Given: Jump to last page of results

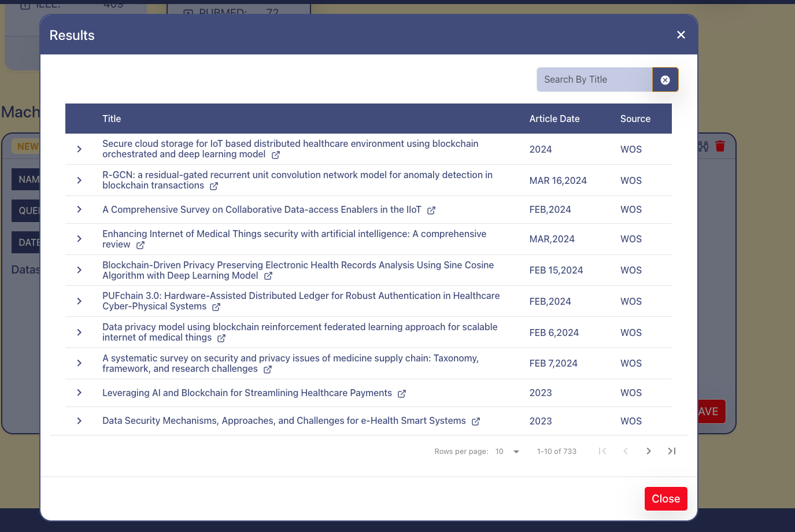Looking at the screenshot, I should point(672,451).
